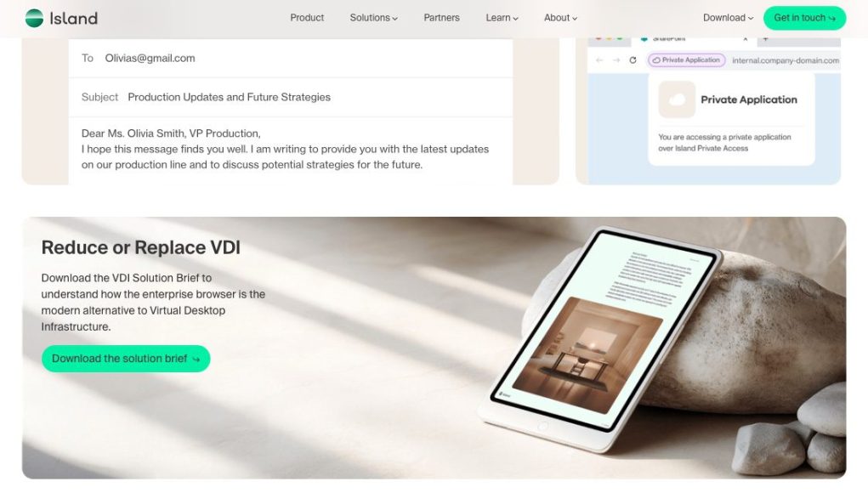Click the plus new-tab icon in mockup
Image resolution: width=868 pixels, height=493 pixels.
tap(766, 39)
